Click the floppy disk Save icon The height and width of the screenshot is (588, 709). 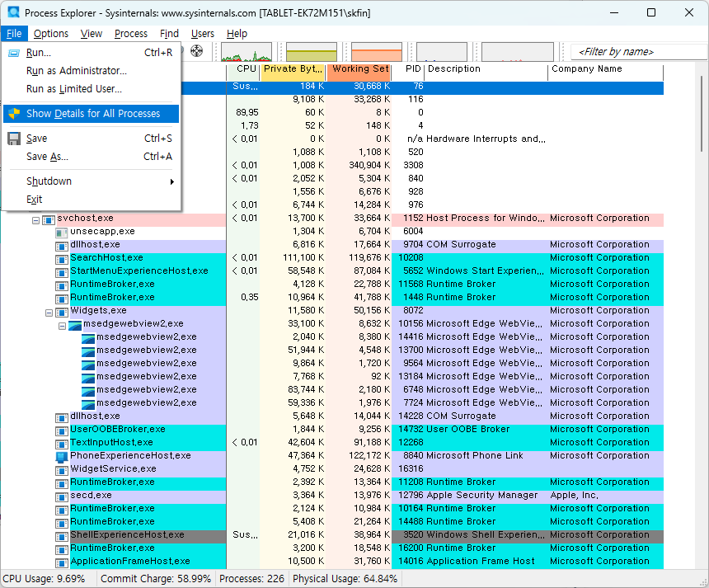coord(14,139)
